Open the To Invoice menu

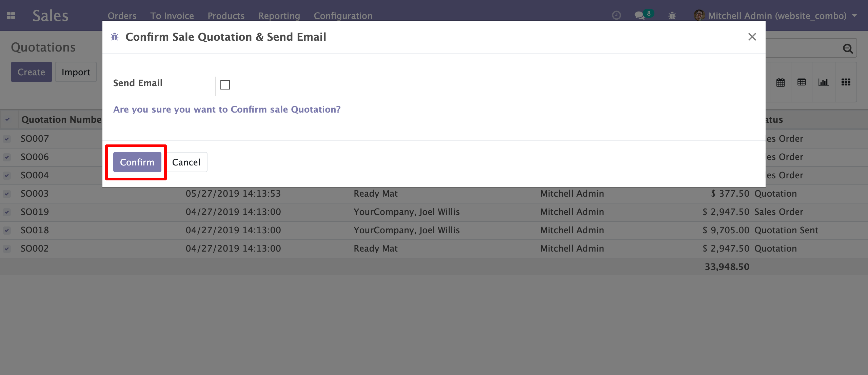[x=172, y=16]
